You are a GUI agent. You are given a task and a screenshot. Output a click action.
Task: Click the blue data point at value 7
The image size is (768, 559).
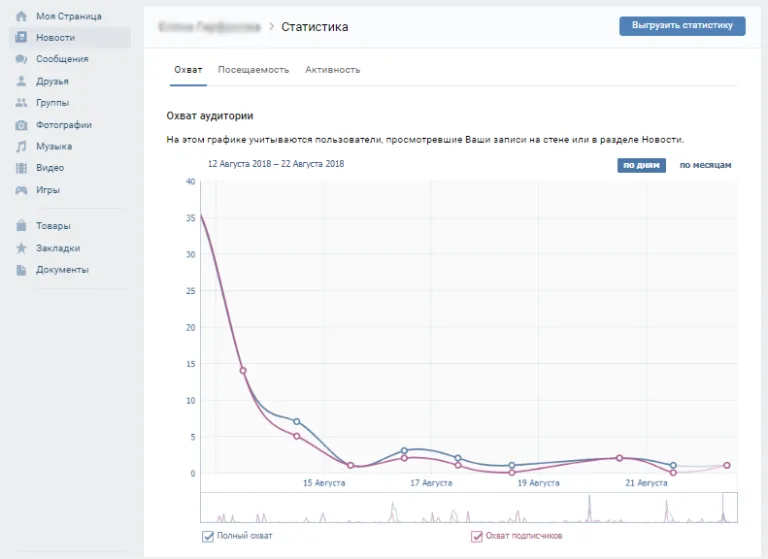point(296,422)
